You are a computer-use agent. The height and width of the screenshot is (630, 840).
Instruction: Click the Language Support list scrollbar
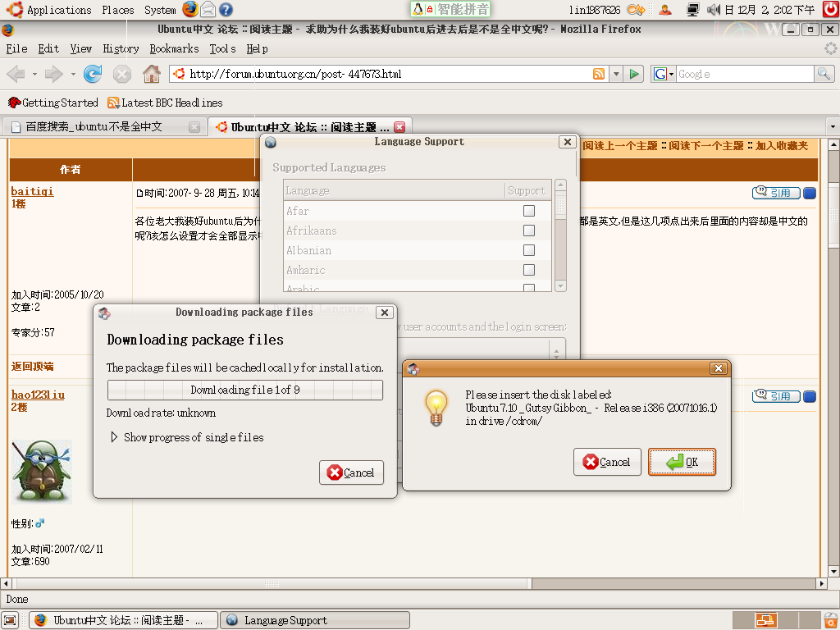[x=560, y=235]
